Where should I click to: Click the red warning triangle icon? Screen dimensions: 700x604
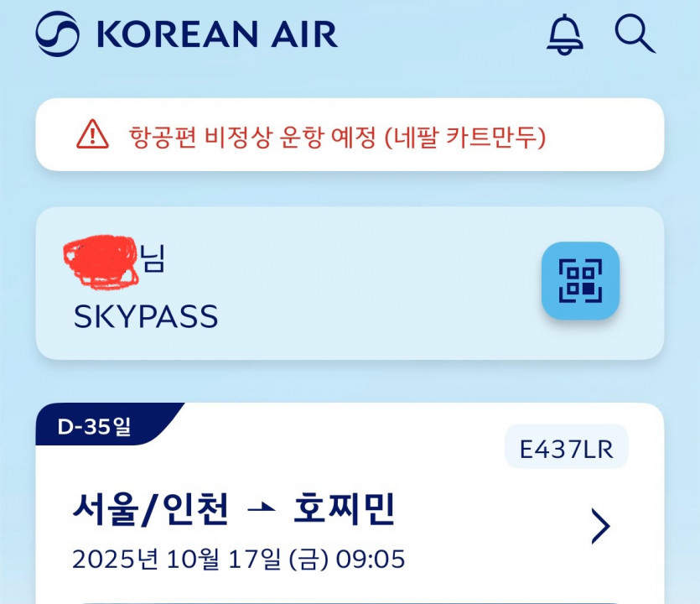tap(92, 134)
